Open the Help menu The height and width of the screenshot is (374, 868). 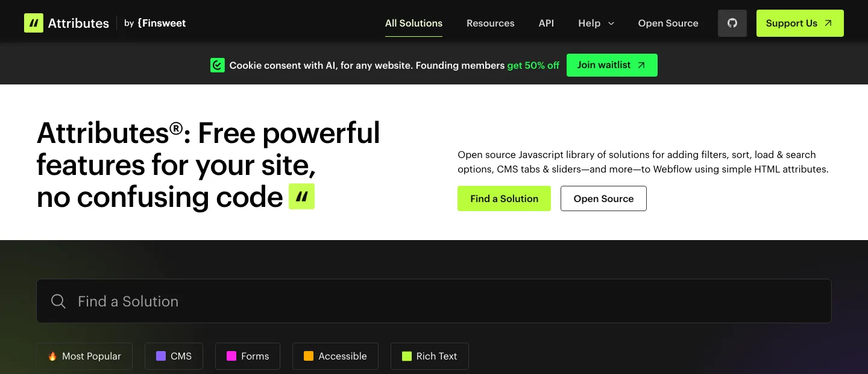point(596,23)
